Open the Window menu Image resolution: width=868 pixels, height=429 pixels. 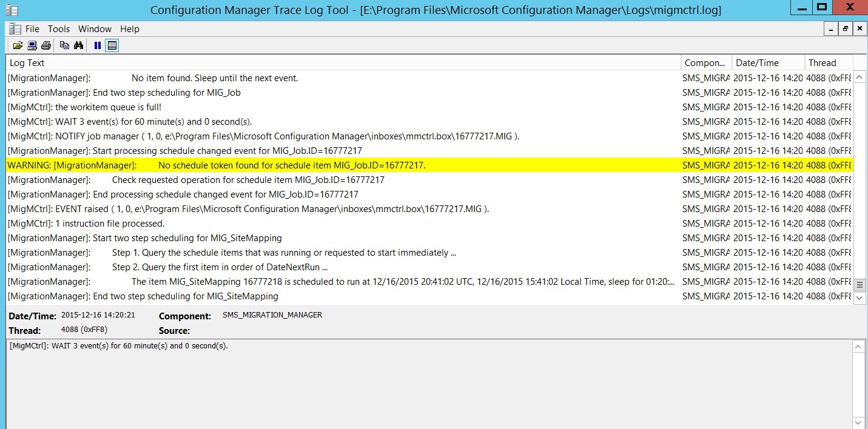[x=95, y=28]
